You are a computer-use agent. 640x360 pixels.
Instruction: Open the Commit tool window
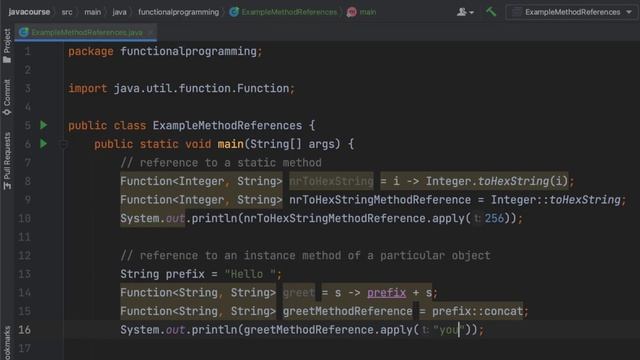point(7,97)
